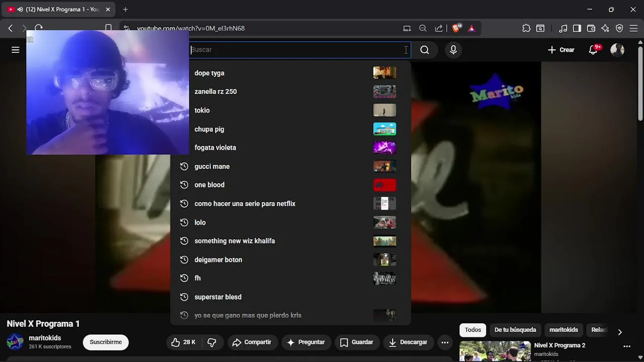Open the Brave Shields lion icon
Screen dimensions: 644x362
[456, 28]
